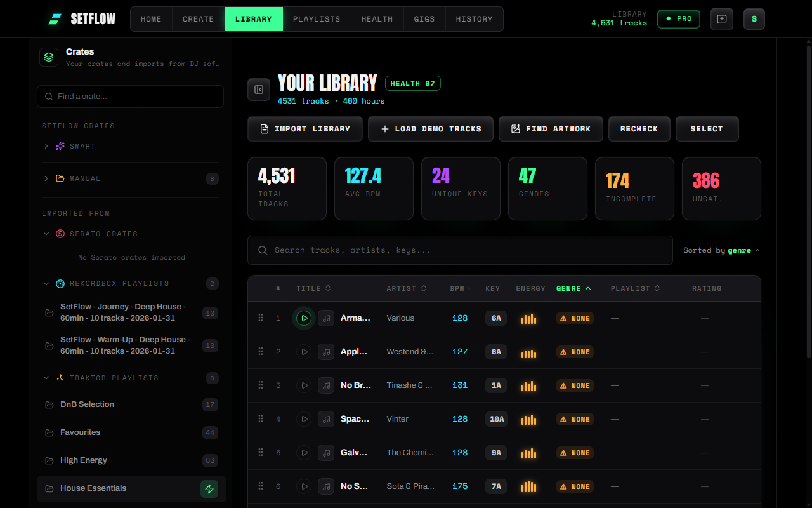Click the drag handle on row 3

tap(261, 385)
